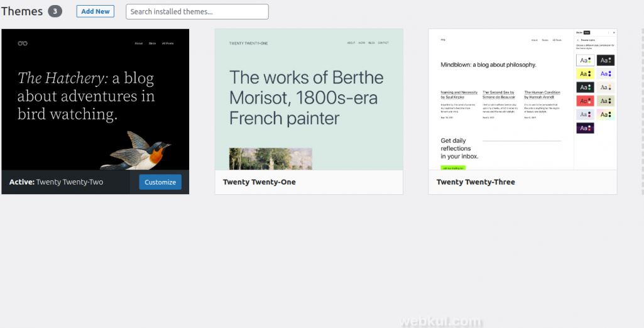Customize the active Twenty Twenty-Two theme
Screen dimensions: 644x328
click(x=160, y=182)
